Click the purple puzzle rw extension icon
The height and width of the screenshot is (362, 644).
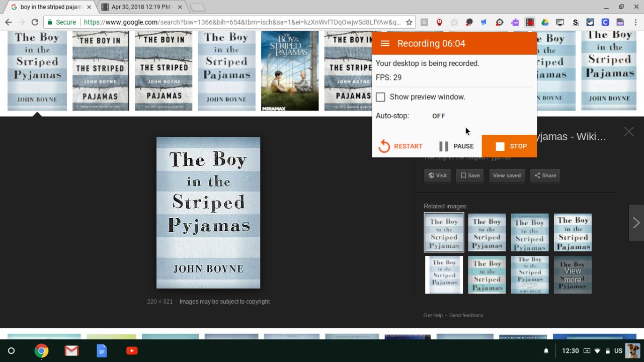click(x=515, y=22)
